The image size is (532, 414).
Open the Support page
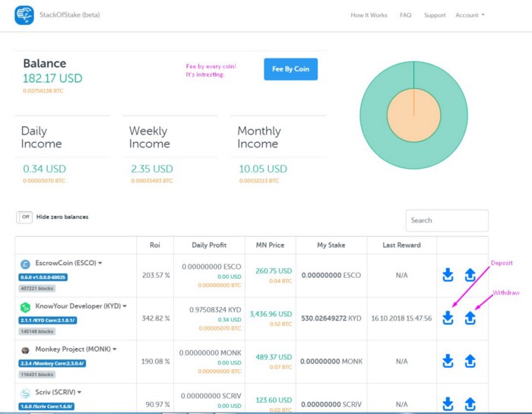(x=435, y=15)
